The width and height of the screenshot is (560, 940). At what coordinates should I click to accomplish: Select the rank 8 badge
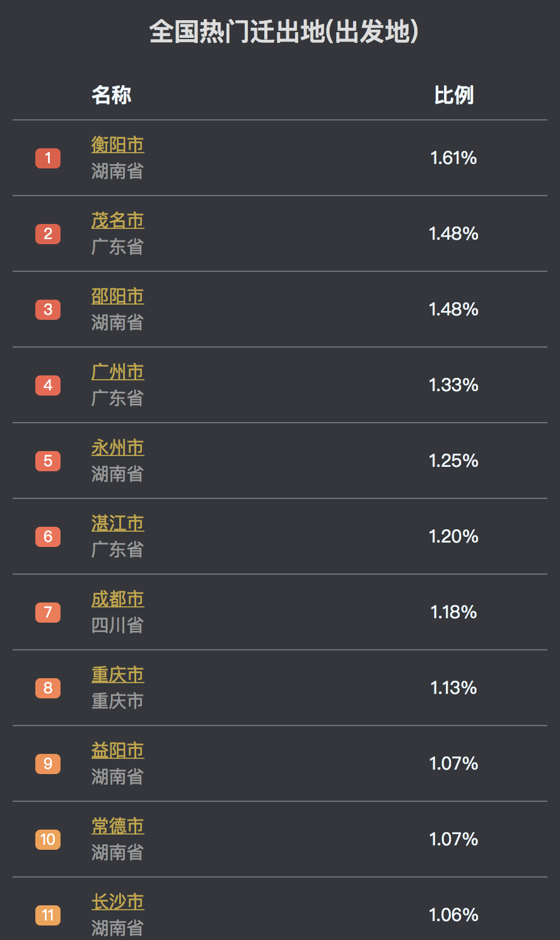pos(48,688)
